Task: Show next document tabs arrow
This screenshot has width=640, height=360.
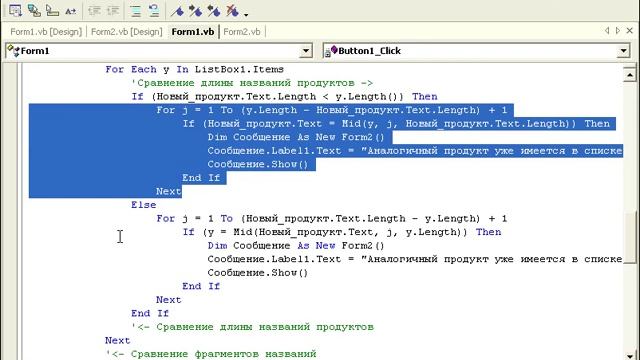Action: pyautogui.click(x=618, y=31)
